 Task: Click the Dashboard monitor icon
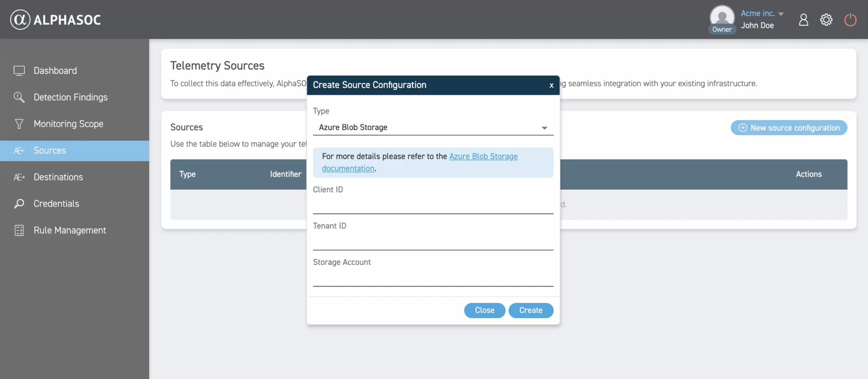[19, 71]
